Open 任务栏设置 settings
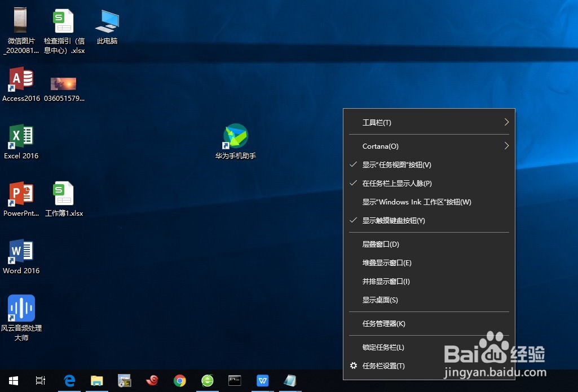This screenshot has height=392, width=578. (384, 366)
